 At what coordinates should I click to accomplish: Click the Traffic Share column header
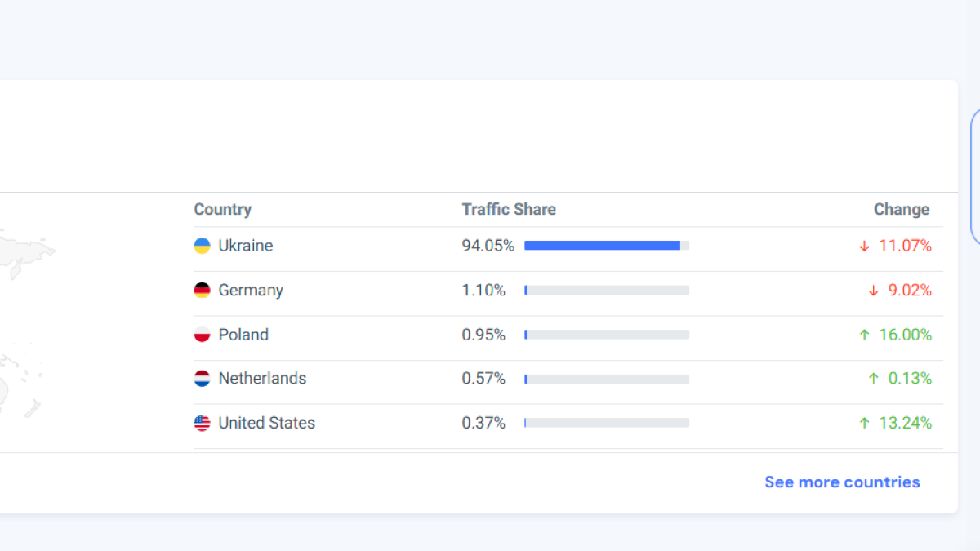(x=509, y=210)
